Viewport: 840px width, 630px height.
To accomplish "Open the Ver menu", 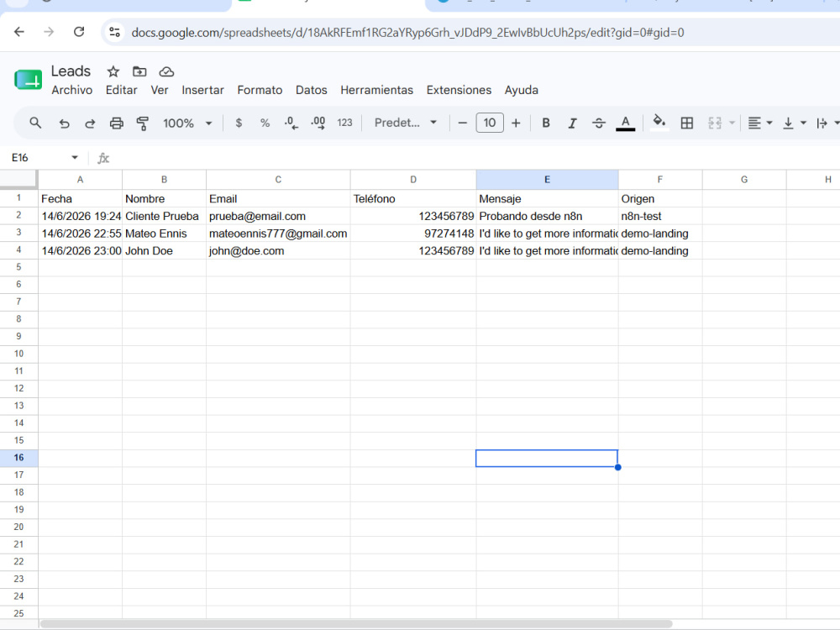I will click(159, 90).
